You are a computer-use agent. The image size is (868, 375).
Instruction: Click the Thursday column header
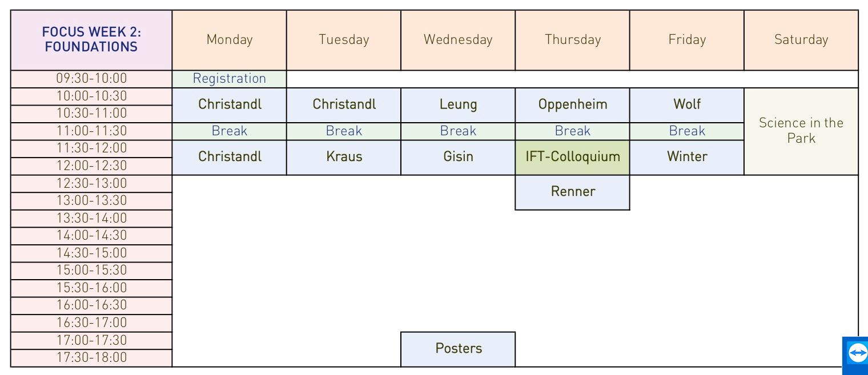click(x=572, y=40)
